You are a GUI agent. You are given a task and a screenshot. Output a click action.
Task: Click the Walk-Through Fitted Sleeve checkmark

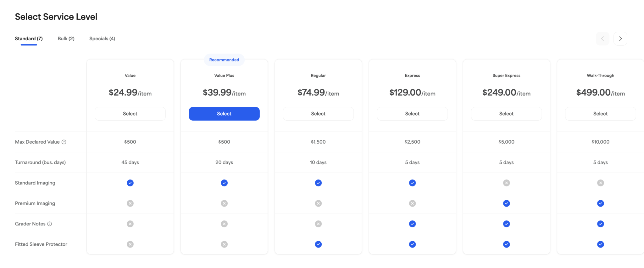[x=600, y=244]
